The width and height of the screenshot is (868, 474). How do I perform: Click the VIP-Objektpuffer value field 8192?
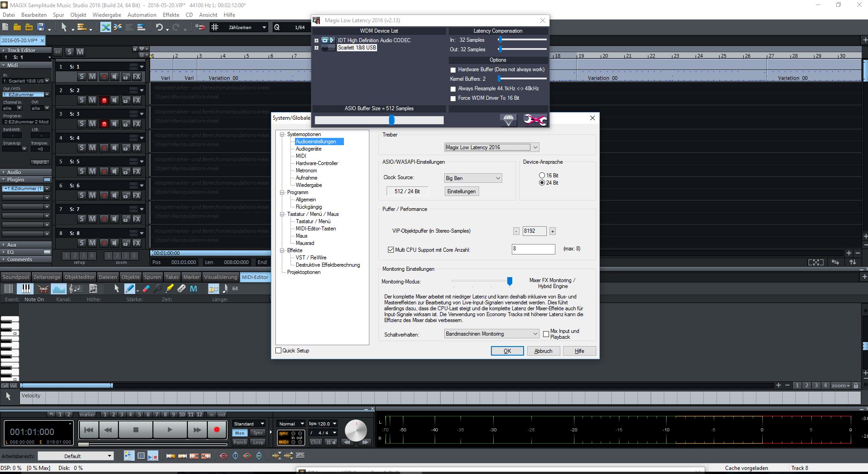[535, 231]
